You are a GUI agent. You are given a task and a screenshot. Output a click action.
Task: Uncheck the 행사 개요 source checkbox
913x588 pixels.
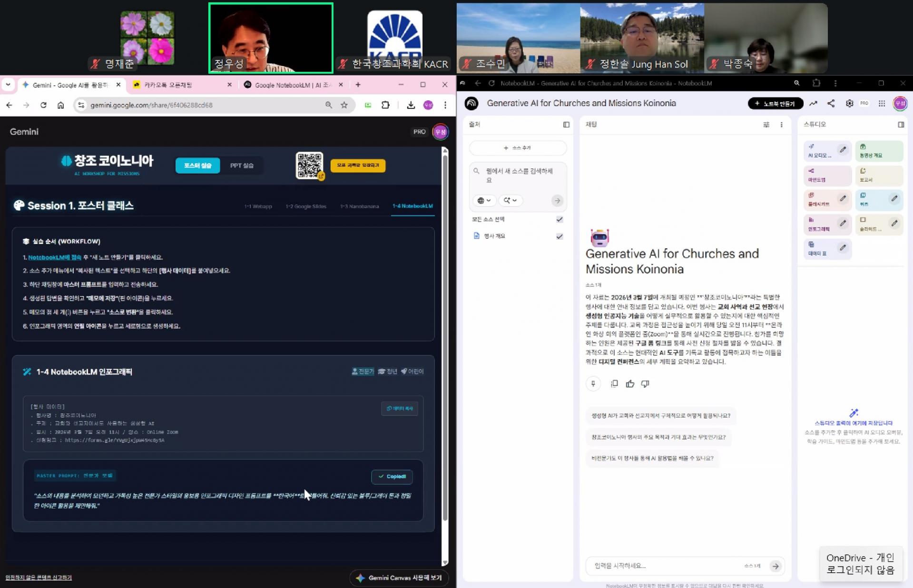[560, 236]
